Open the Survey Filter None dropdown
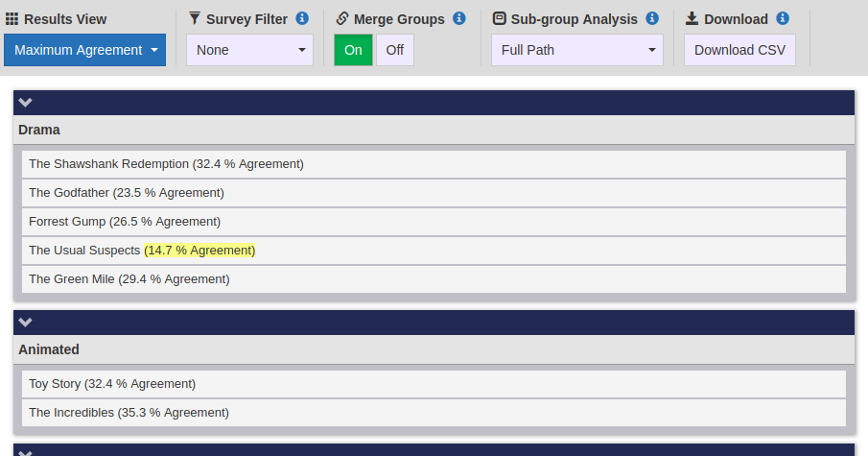 [x=249, y=50]
